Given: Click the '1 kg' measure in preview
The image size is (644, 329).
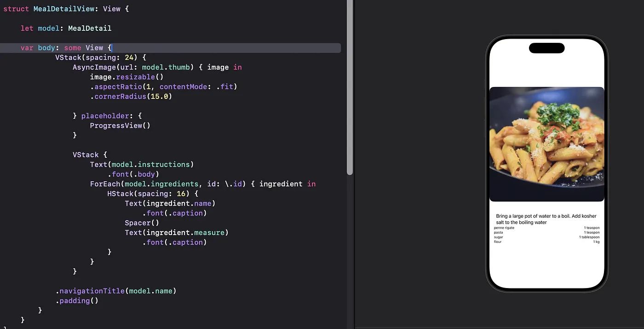Looking at the screenshot, I should (596, 242).
